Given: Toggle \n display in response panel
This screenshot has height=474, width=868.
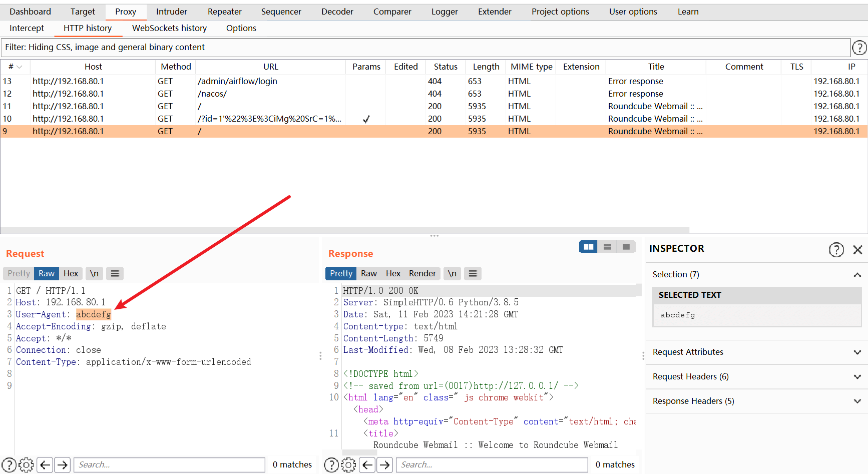Looking at the screenshot, I should [452, 273].
